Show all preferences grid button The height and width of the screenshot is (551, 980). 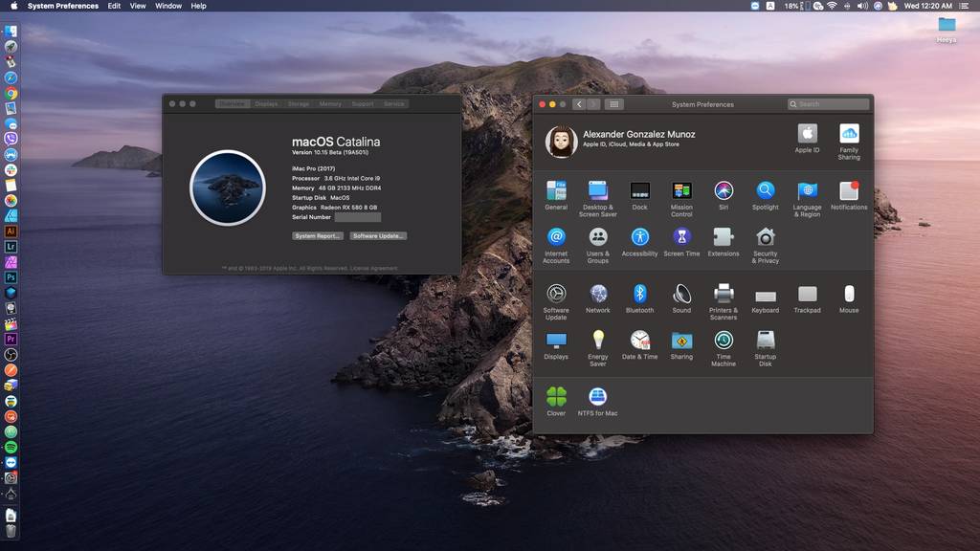613,104
